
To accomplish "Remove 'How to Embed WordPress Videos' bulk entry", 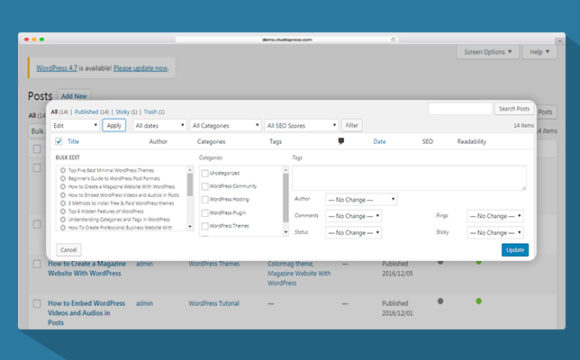I will pyautogui.click(x=63, y=195).
